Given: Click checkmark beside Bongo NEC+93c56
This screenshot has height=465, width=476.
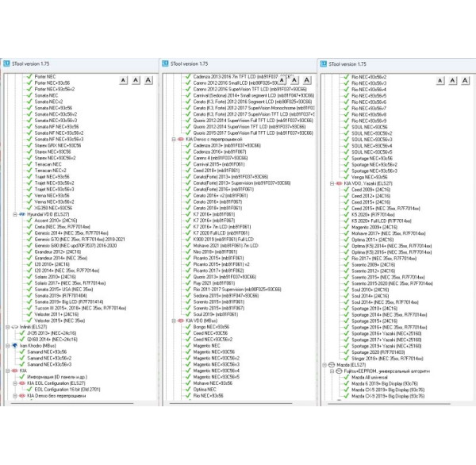Looking at the screenshot, I should (x=186, y=325).
